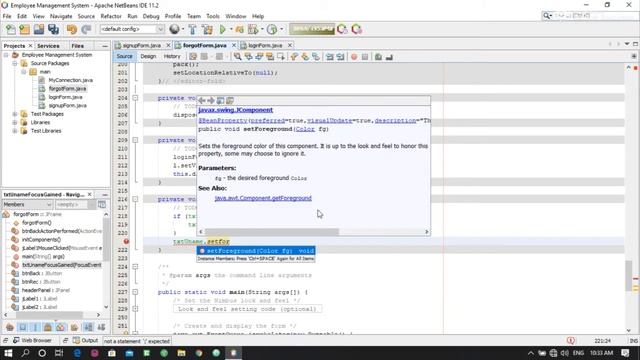Toggle Highlight Search in editor toolbar
Image resolution: width=640 pixels, height=360 pixels.
(x=270, y=57)
